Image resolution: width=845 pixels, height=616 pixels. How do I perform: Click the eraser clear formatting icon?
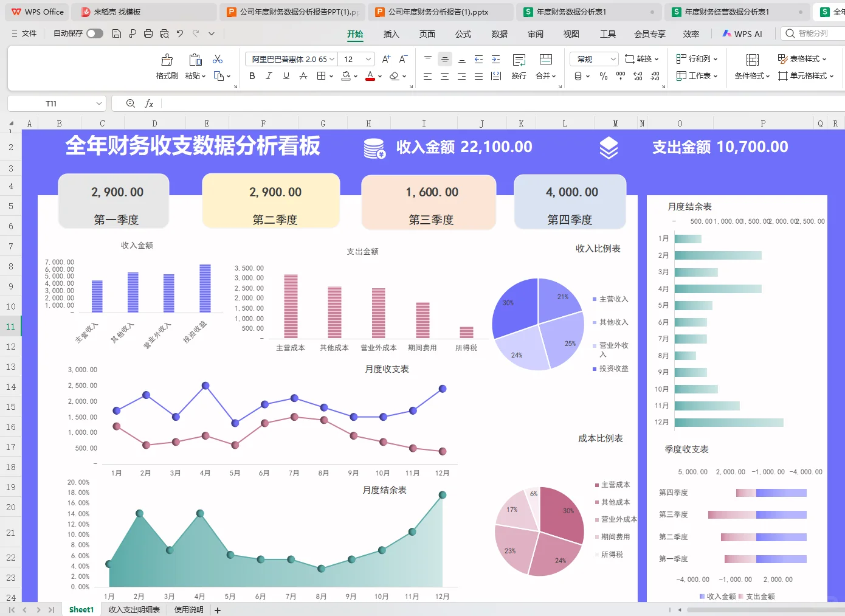(395, 76)
